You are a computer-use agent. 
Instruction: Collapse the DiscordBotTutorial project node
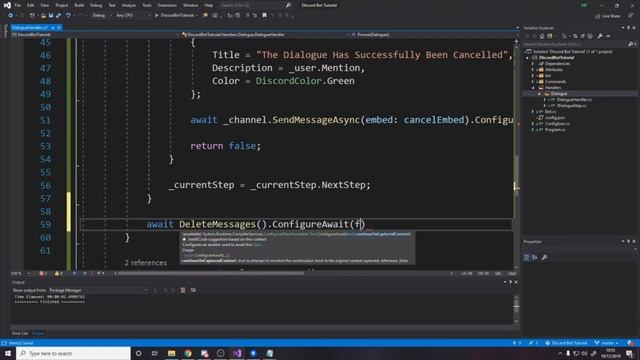pyautogui.click(x=527, y=58)
